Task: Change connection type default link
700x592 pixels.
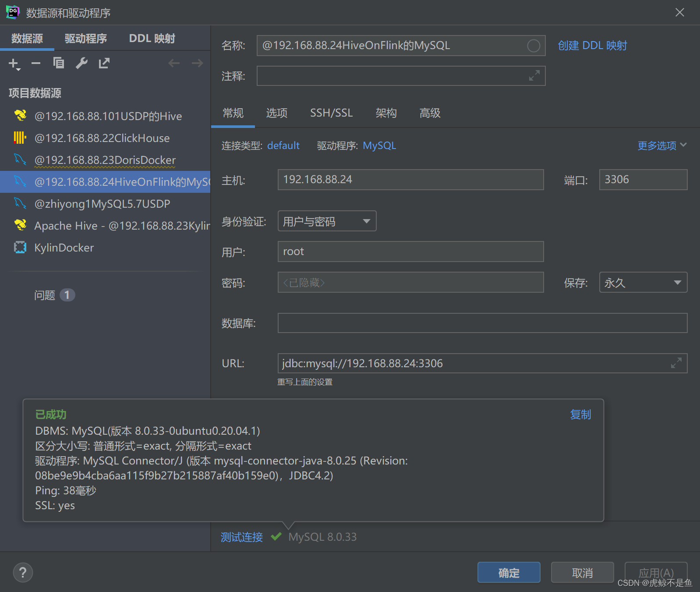Action: point(283,145)
